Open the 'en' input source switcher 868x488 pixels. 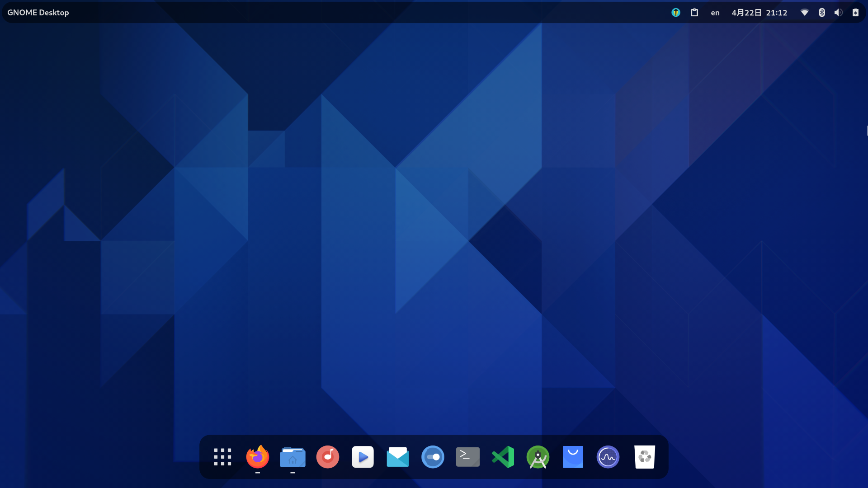[x=715, y=12]
